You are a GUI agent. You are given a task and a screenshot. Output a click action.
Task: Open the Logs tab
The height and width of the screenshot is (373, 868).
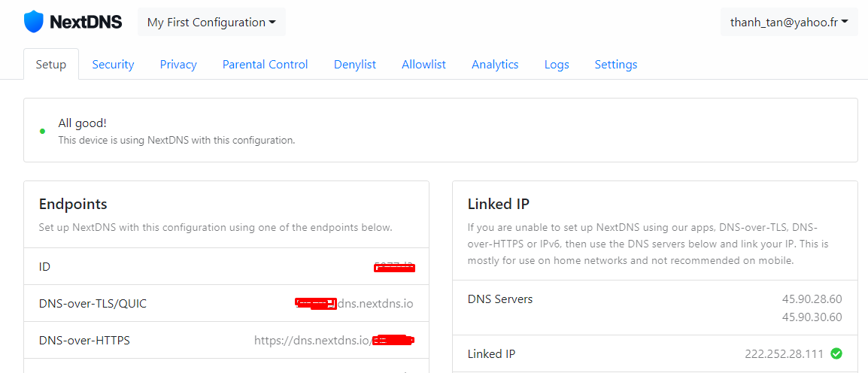click(x=557, y=64)
